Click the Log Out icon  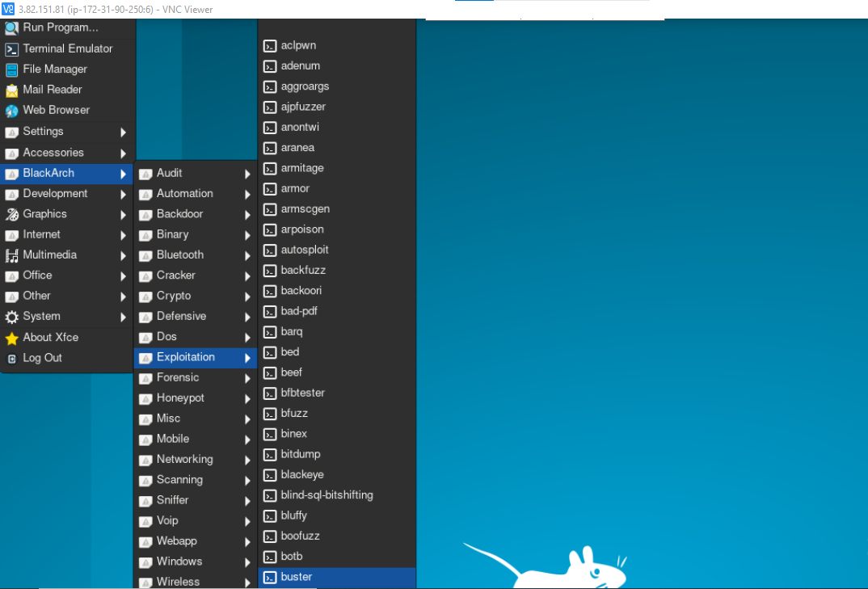(11, 358)
